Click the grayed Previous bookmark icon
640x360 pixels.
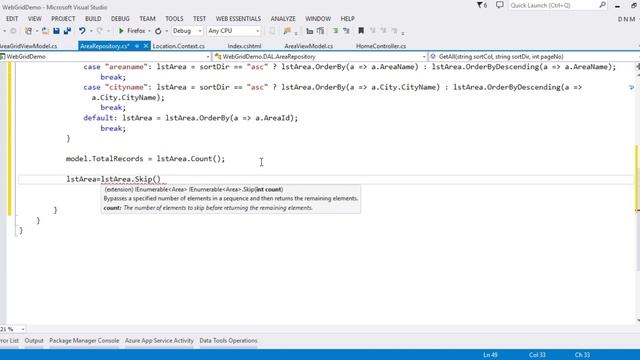(372, 31)
